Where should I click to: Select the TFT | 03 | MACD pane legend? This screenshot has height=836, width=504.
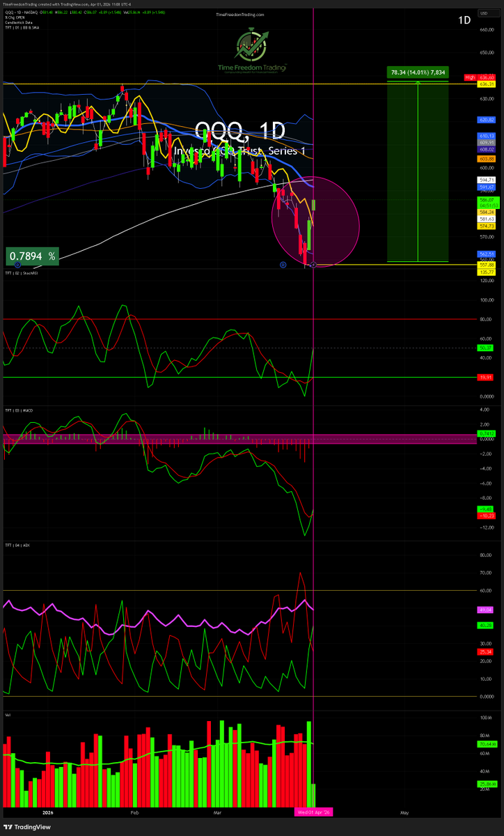(x=19, y=410)
